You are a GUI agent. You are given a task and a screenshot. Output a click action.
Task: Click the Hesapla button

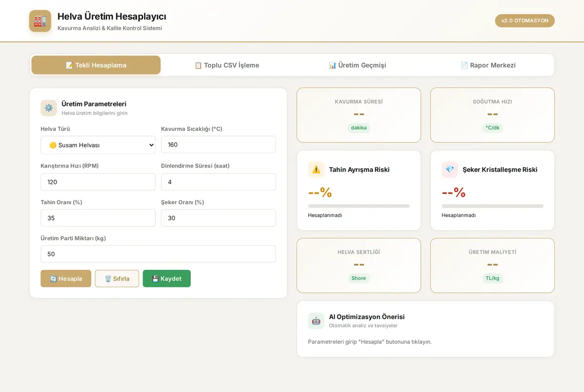coord(66,279)
